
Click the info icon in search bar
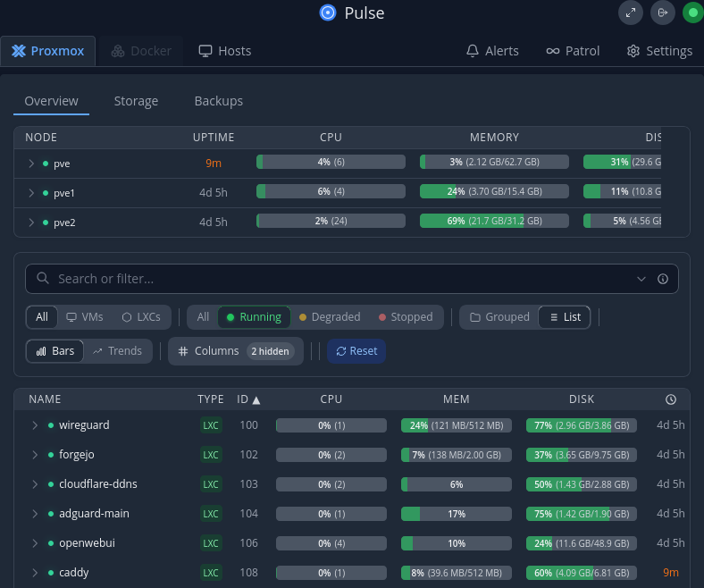[x=663, y=279]
